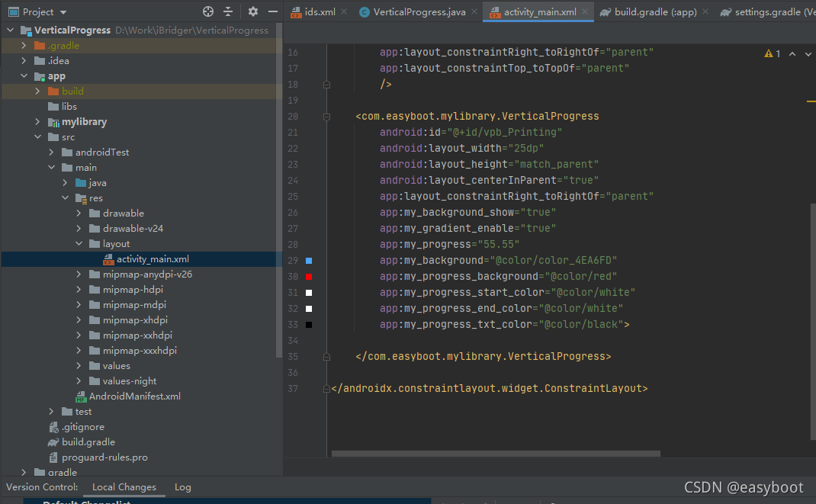This screenshot has width=816, height=504.
Task: Expand the test folder
Action: (x=51, y=412)
